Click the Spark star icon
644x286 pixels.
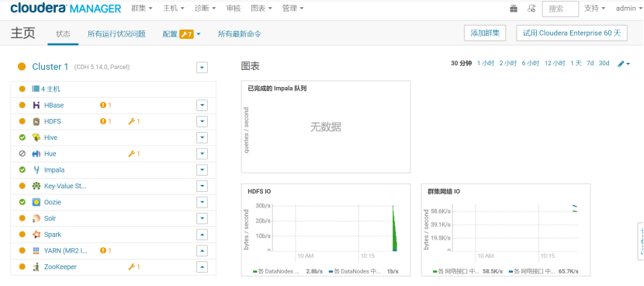(36, 235)
